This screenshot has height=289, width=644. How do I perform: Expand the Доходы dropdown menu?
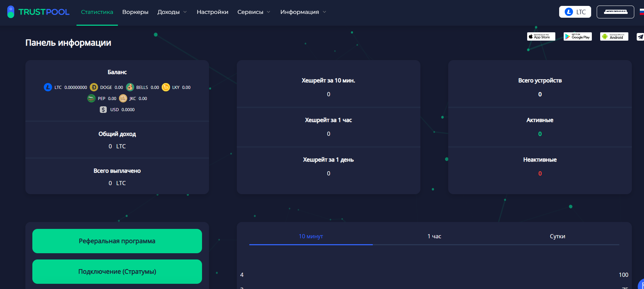(x=172, y=12)
